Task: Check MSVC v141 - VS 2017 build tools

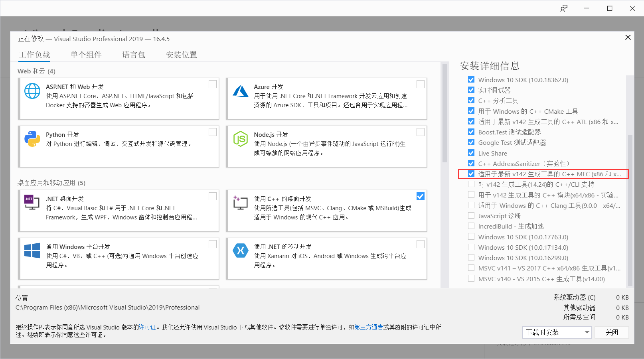Action: (x=471, y=268)
